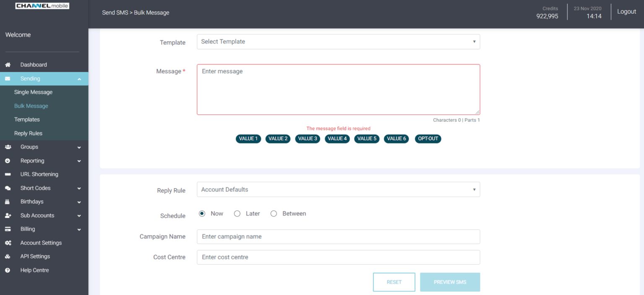Select the Now schedule option
The image size is (644, 295).
pos(202,213)
